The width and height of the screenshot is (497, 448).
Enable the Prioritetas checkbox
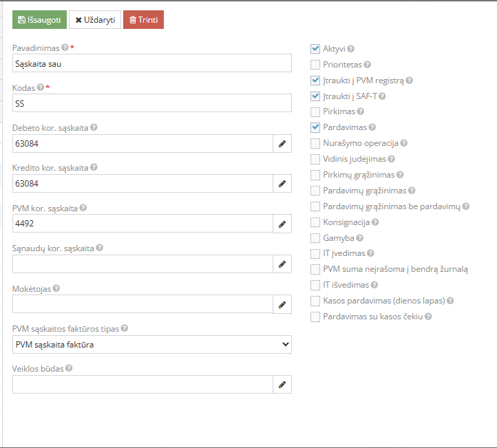pyautogui.click(x=315, y=65)
